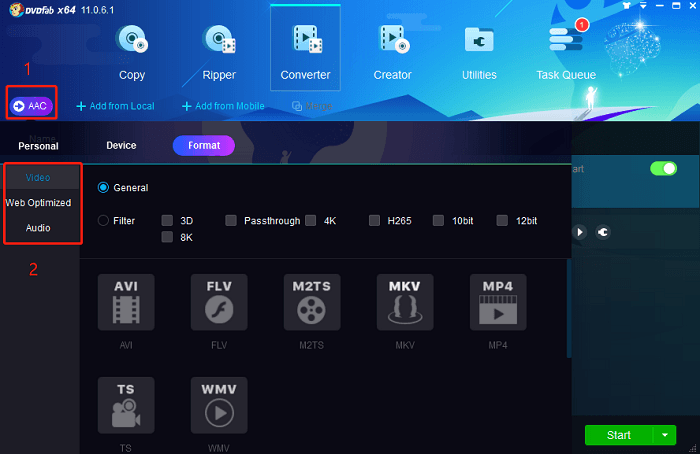Select the Web Optimized category
Image resolution: width=700 pixels, height=454 pixels.
pyautogui.click(x=38, y=203)
